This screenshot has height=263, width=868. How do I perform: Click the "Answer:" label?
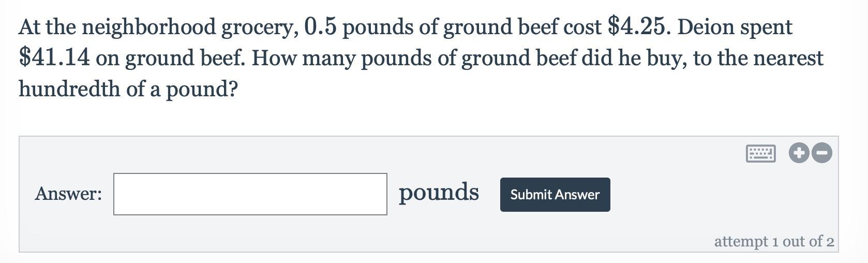pos(68,194)
